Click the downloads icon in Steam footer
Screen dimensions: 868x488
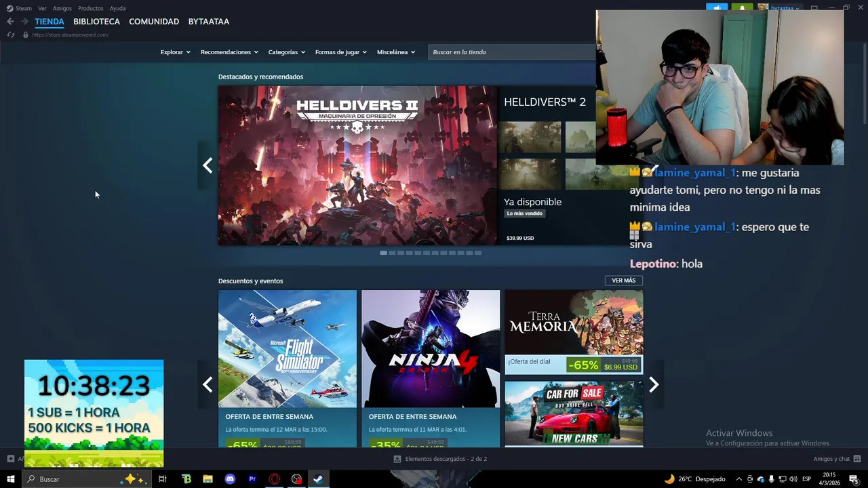pyautogui.click(x=397, y=459)
